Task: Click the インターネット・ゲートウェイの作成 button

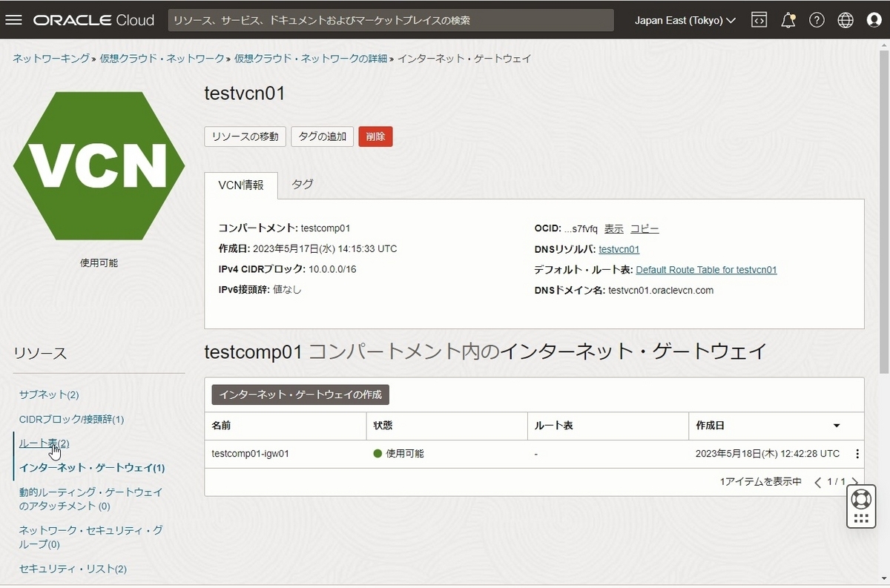Action: tap(299, 394)
